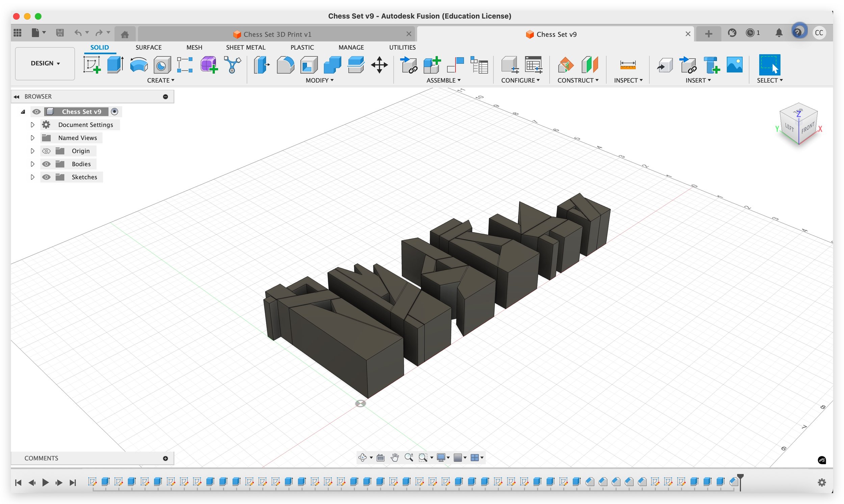Switch to Chess Set 3D Print v1 tab

click(x=277, y=34)
